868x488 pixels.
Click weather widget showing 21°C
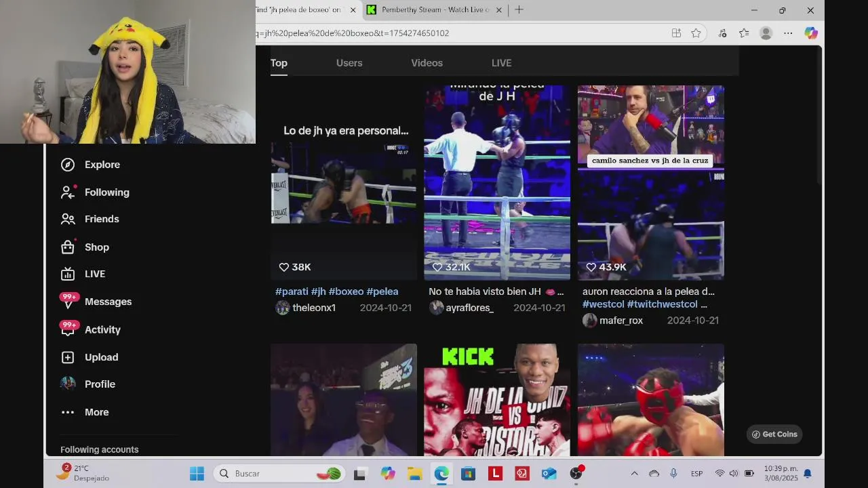(84, 473)
